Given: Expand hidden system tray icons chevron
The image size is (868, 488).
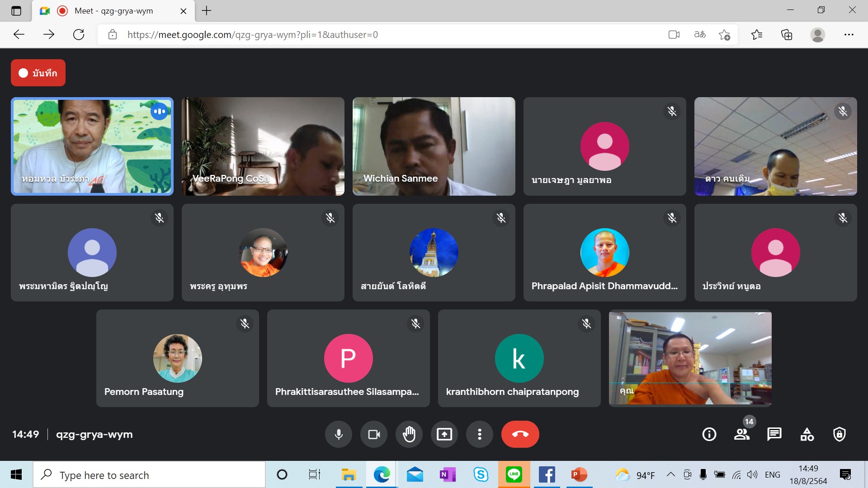Looking at the screenshot, I should [671, 474].
